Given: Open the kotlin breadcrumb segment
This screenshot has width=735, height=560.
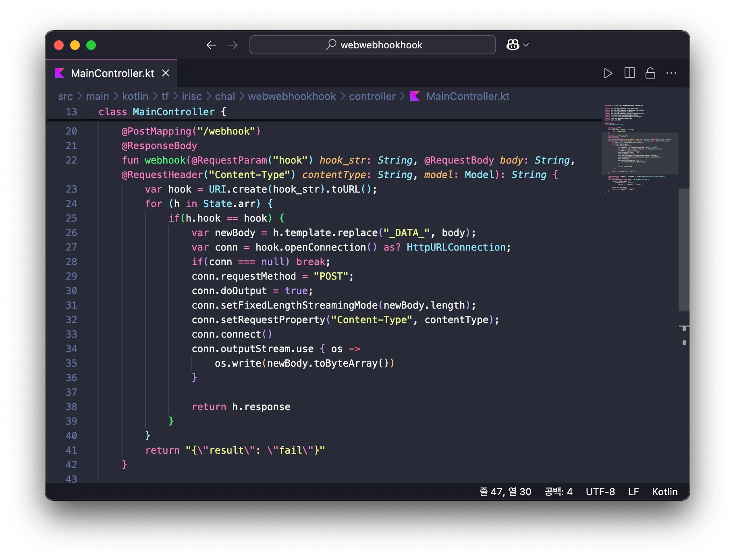Looking at the screenshot, I should [135, 96].
